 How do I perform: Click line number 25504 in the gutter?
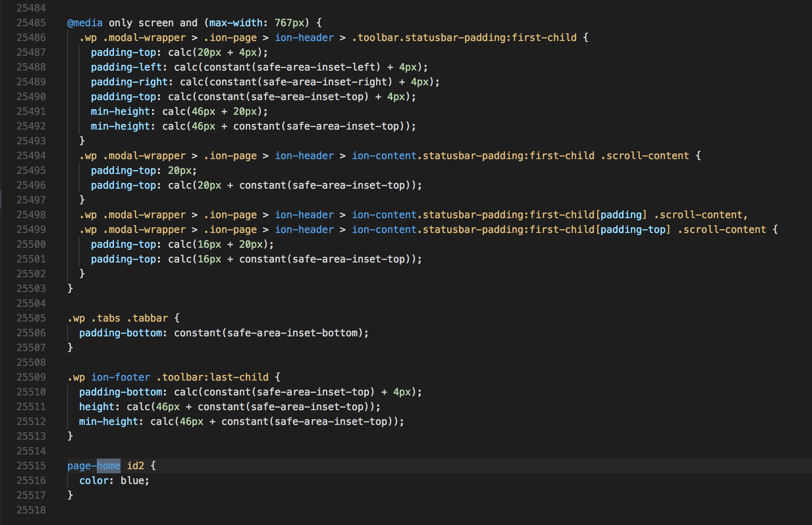tap(31, 304)
